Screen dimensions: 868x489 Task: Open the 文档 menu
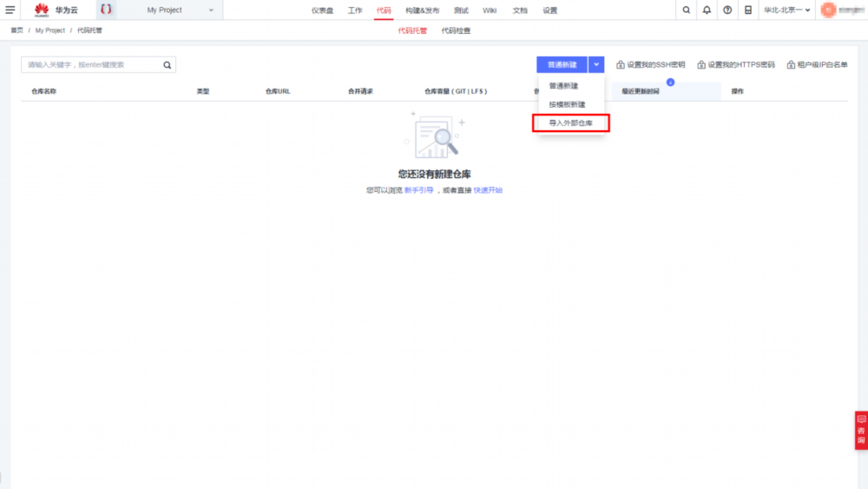(520, 10)
